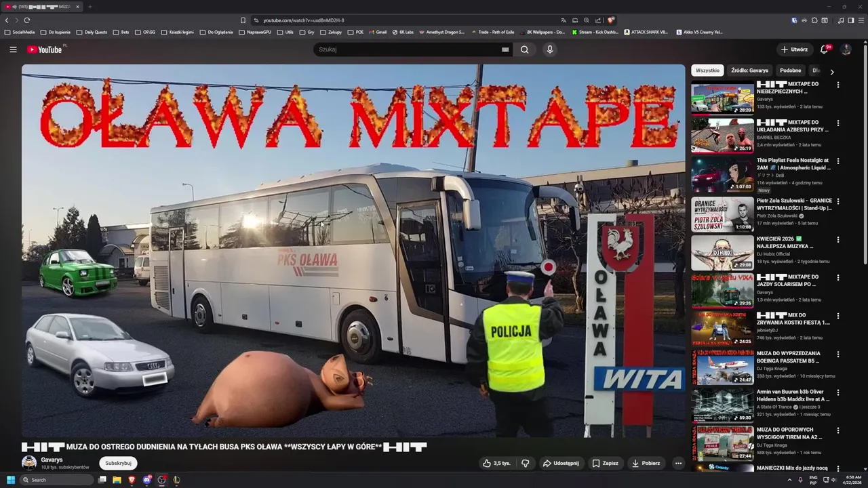
Task: Select the Podobne filter chip
Action: [x=790, y=70]
